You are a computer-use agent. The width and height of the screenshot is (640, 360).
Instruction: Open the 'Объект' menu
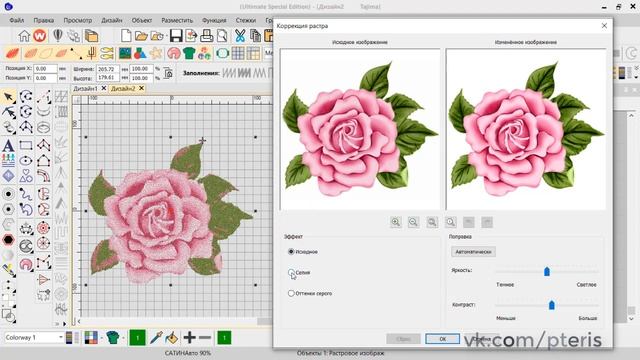(142, 20)
